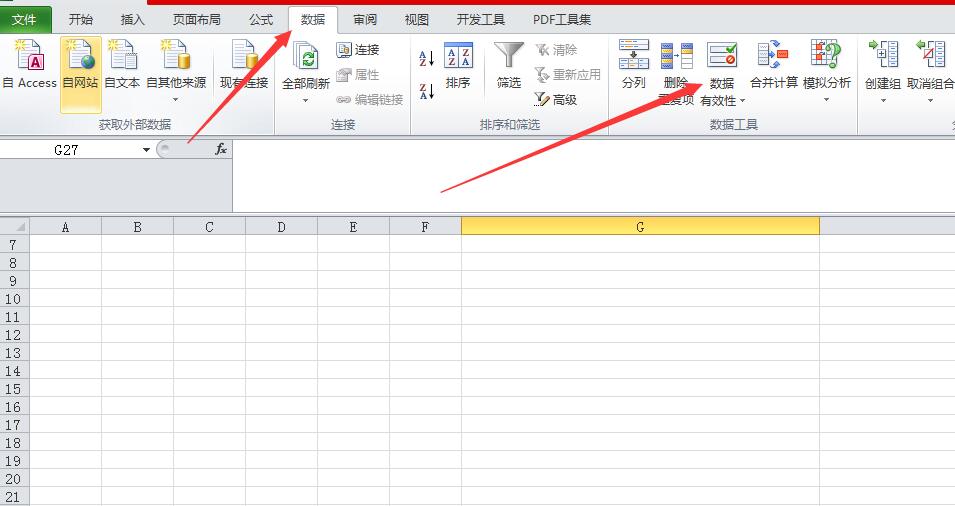Select row 19 header
Screen dimensions: 955x506
pos(14,461)
